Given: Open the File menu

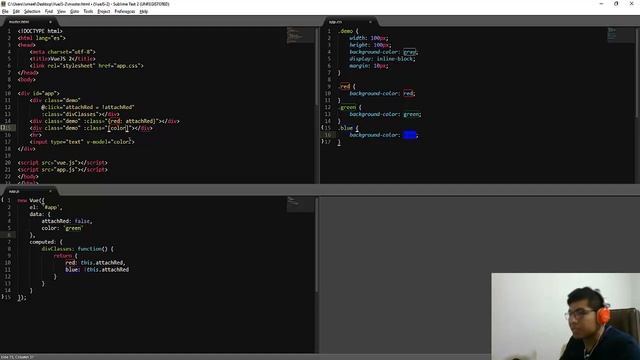Looking at the screenshot, I should (x=5, y=11).
